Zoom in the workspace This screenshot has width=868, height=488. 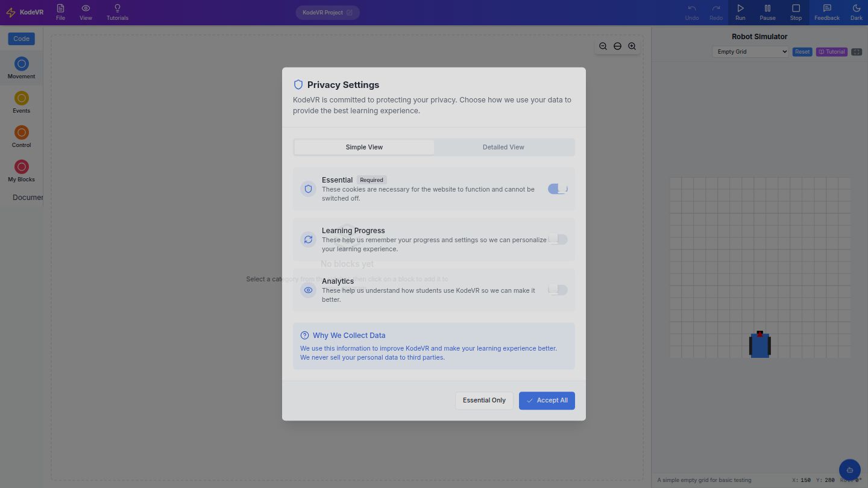632,46
